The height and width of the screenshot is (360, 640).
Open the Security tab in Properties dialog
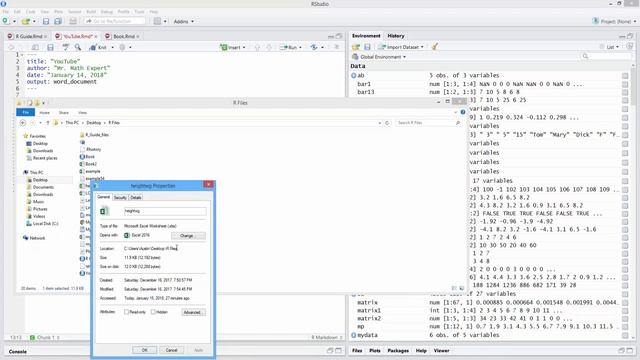[120, 198]
